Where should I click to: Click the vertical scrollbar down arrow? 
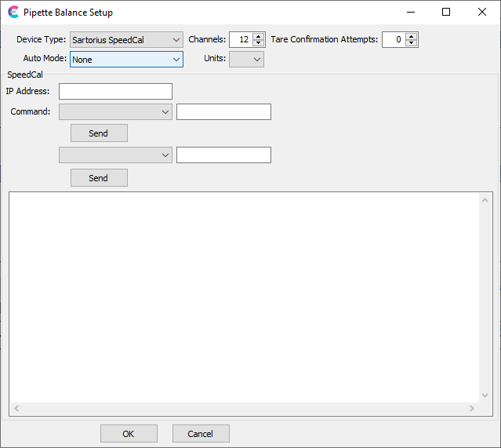coord(485,395)
